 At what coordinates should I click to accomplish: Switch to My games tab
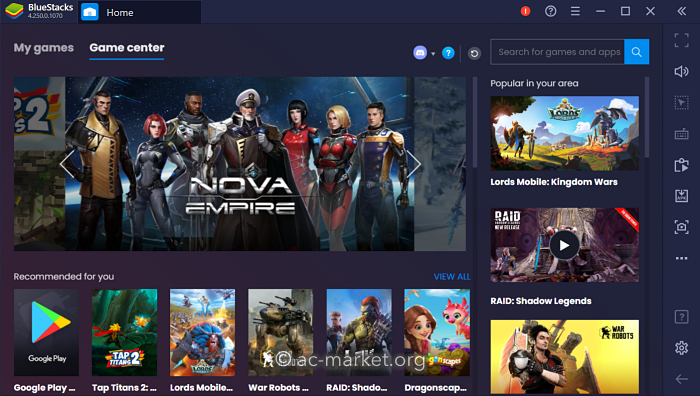tap(44, 48)
